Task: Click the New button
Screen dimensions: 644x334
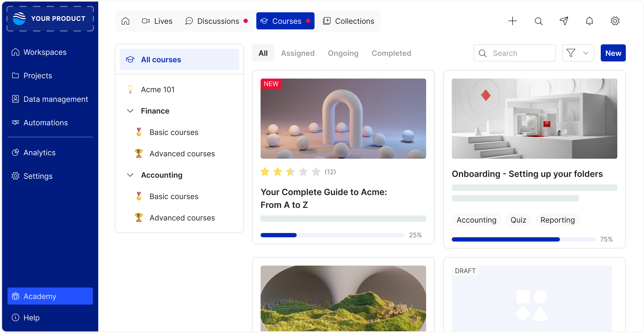Action: click(613, 53)
